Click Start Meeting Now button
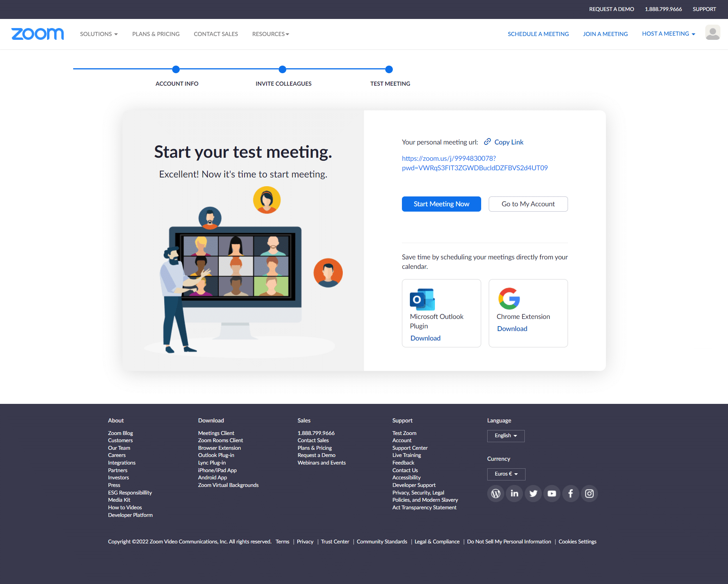Image resolution: width=728 pixels, height=584 pixels. click(441, 204)
